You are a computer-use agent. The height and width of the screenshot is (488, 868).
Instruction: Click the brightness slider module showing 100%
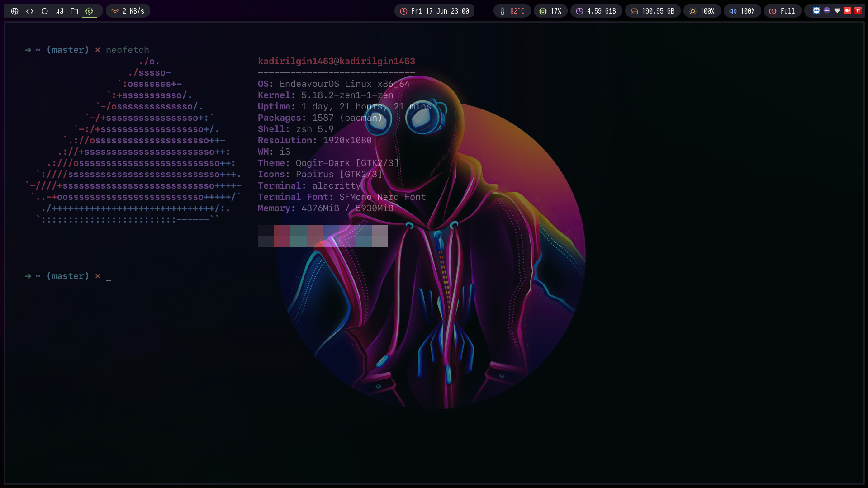tap(702, 10)
